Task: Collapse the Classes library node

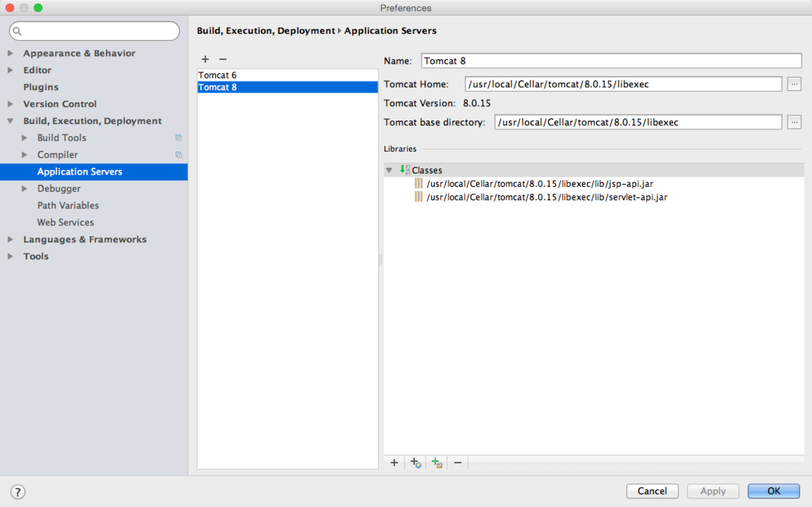Action: 389,170
